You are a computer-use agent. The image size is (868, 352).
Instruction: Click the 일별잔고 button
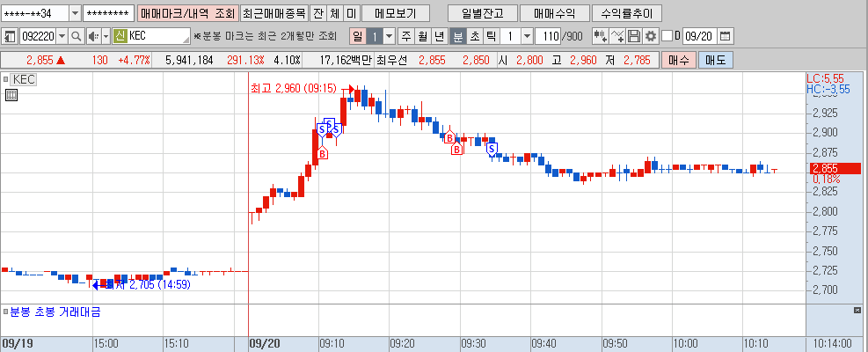coord(482,12)
